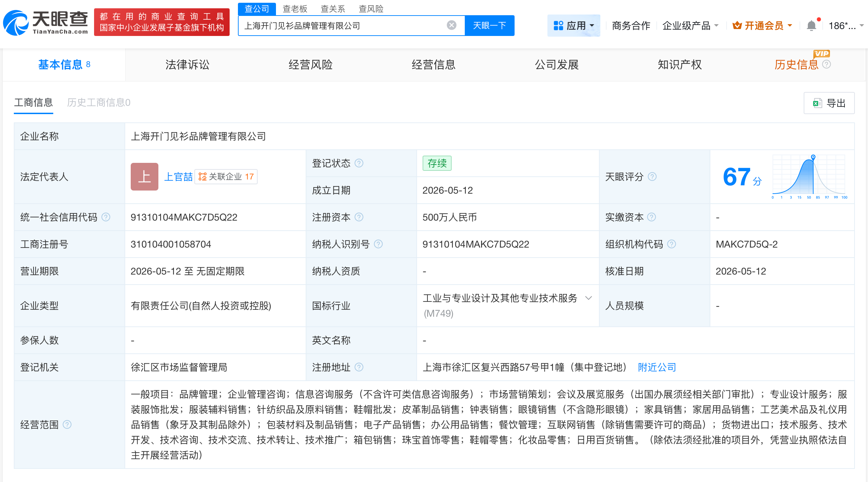Click the 应用 grid icon
This screenshot has height=482, width=868.
pyautogui.click(x=558, y=26)
